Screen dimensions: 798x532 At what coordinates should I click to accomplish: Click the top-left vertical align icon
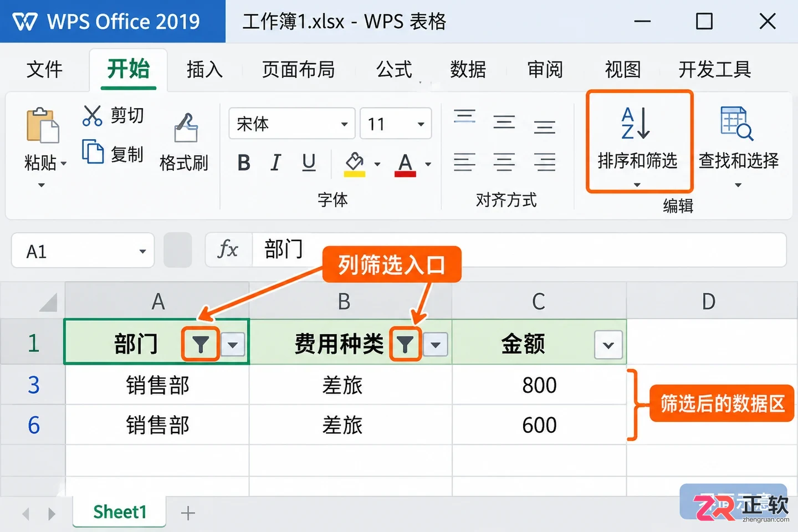464,116
